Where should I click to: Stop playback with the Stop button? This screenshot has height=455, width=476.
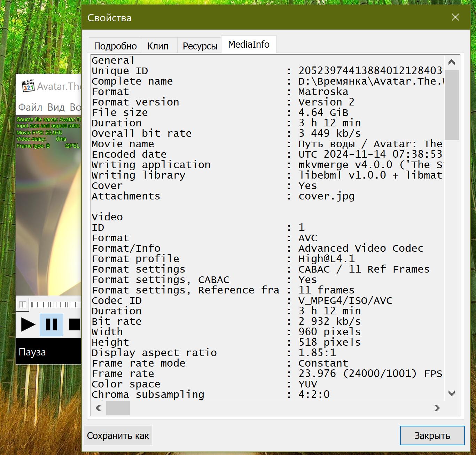[x=75, y=325]
